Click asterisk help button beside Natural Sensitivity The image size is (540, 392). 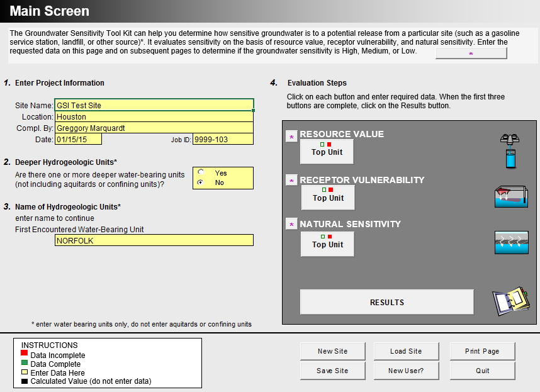coord(291,225)
